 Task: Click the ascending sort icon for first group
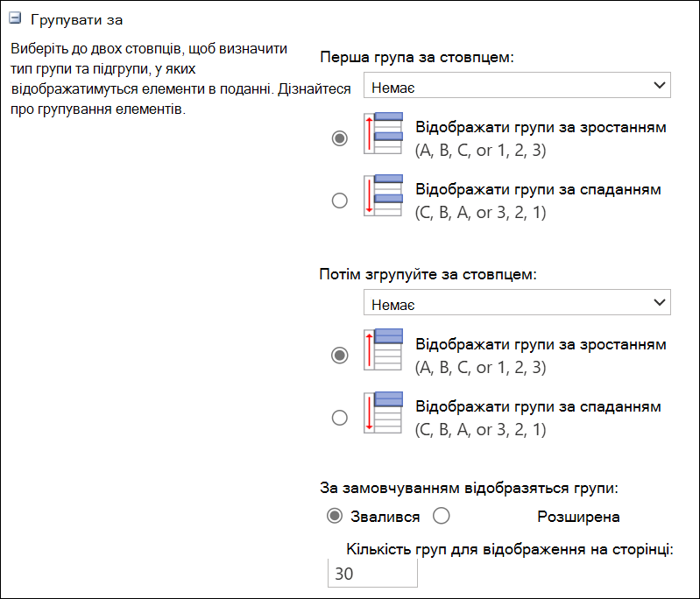click(x=384, y=133)
